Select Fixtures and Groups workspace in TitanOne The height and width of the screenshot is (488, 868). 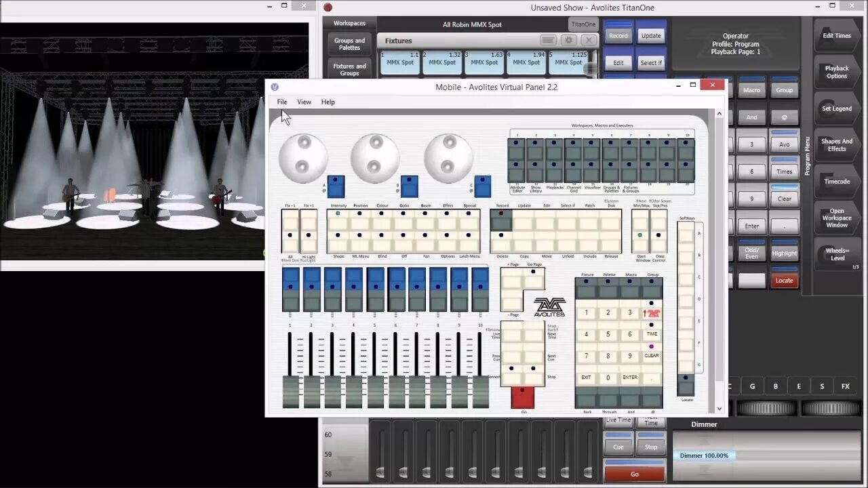[350, 69]
